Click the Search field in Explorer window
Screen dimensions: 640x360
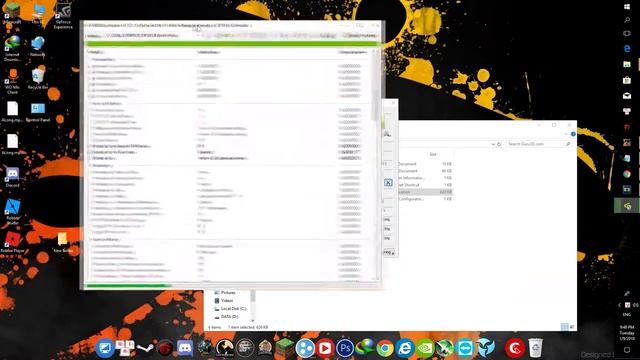538,144
